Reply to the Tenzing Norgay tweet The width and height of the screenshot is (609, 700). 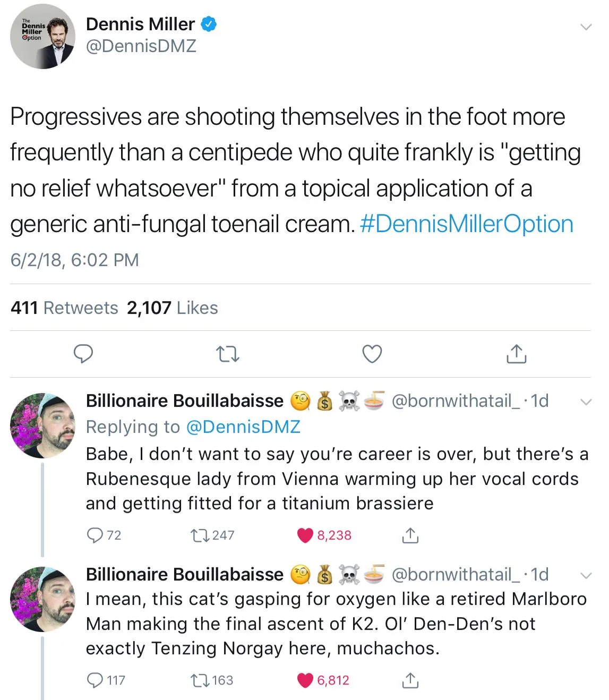click(95, 680)
